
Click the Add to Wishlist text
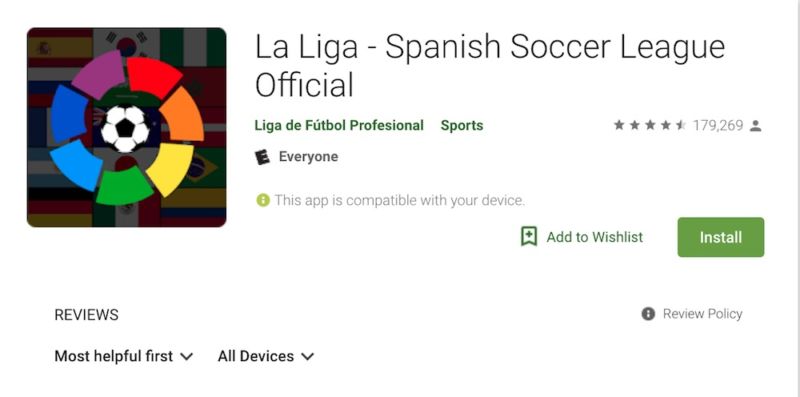[595, 237]
